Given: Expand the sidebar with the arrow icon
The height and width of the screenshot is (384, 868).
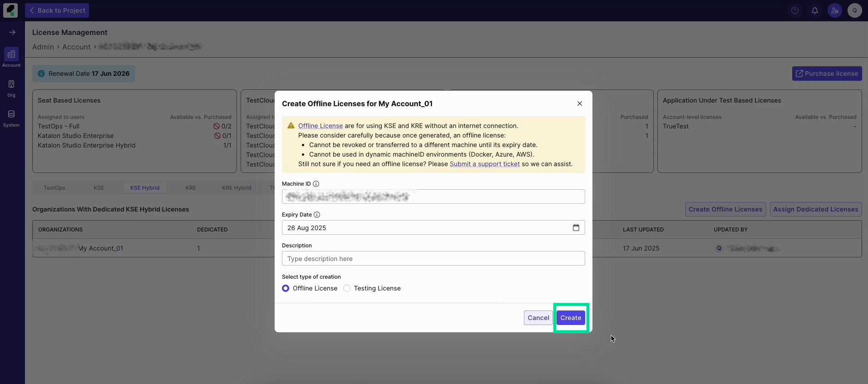Looking at the screenshot, I should pos(12,32).
